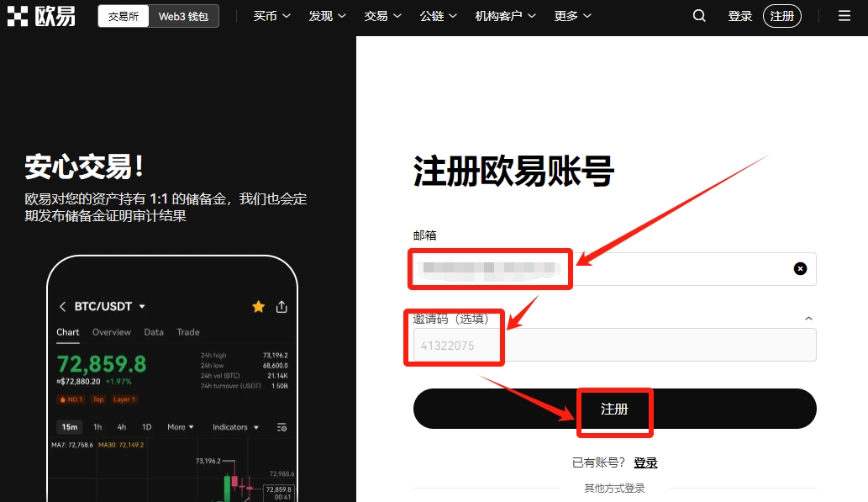Click the share icon in the phone preview

(x=281, y=306)
